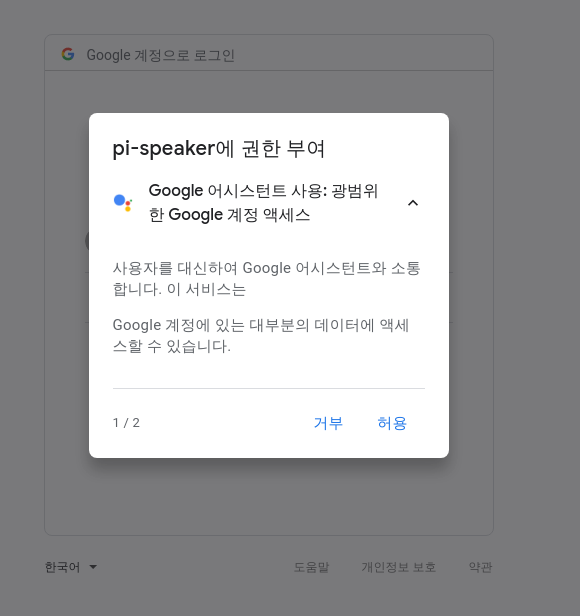Click the '사용자를 대신하여' description paragraph

click(267, 279)
